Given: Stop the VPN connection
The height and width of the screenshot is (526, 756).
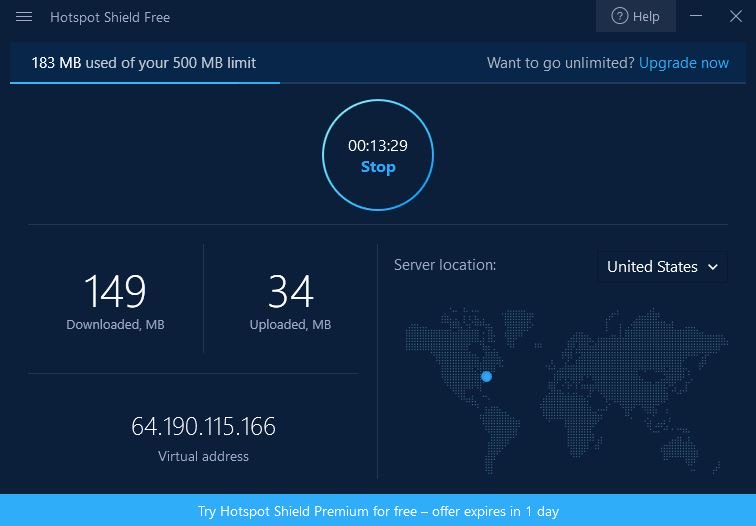Looking at the screenshot, I should (x=378, y=167).
